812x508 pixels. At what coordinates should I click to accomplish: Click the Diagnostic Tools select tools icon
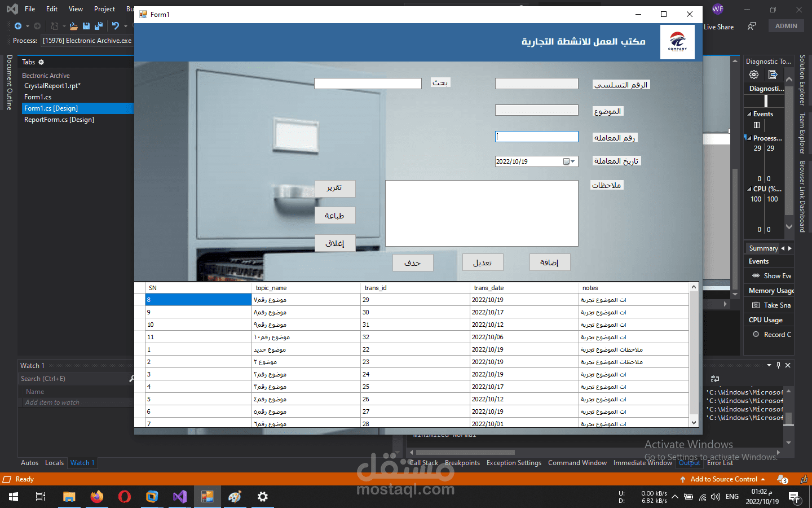click(773, 75)
